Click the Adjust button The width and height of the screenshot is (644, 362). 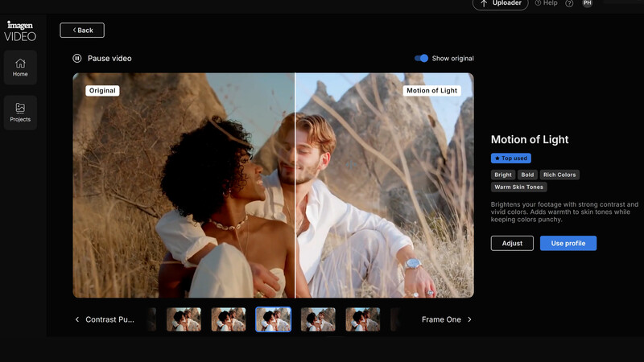pos(512,244)
